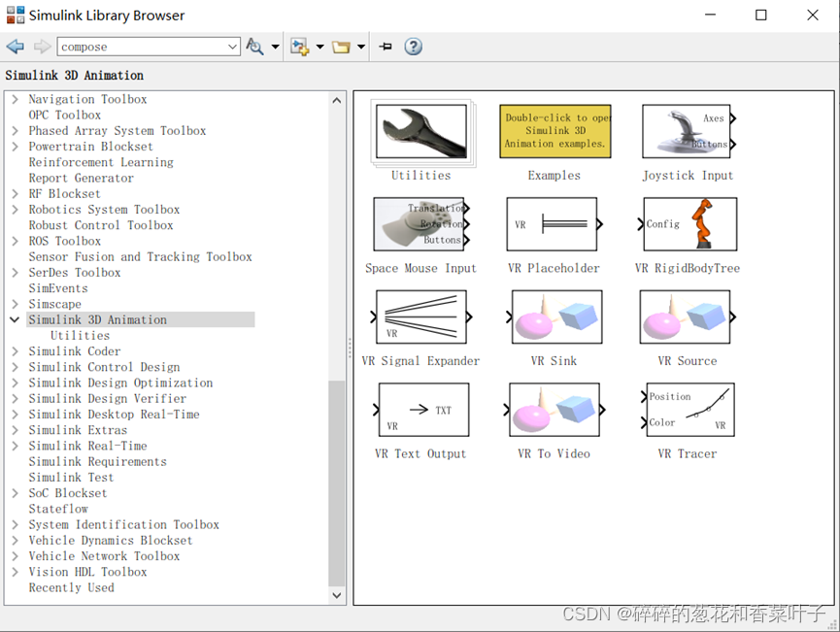Click the library tree scrollbar thumb
The image size is (840, 632).
pos(337,482)
